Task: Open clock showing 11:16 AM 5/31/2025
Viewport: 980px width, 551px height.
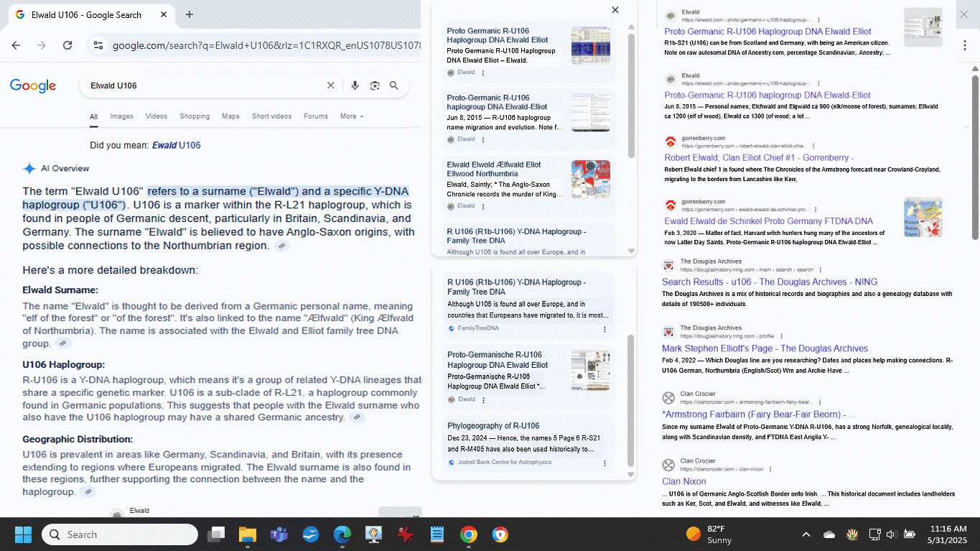Action: click(948, 534)
